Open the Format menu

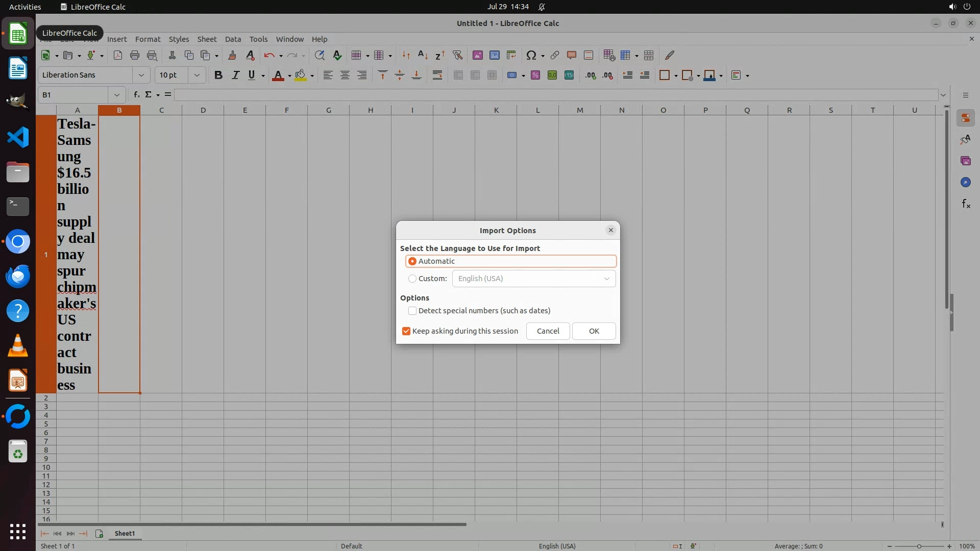coord(148,39)
